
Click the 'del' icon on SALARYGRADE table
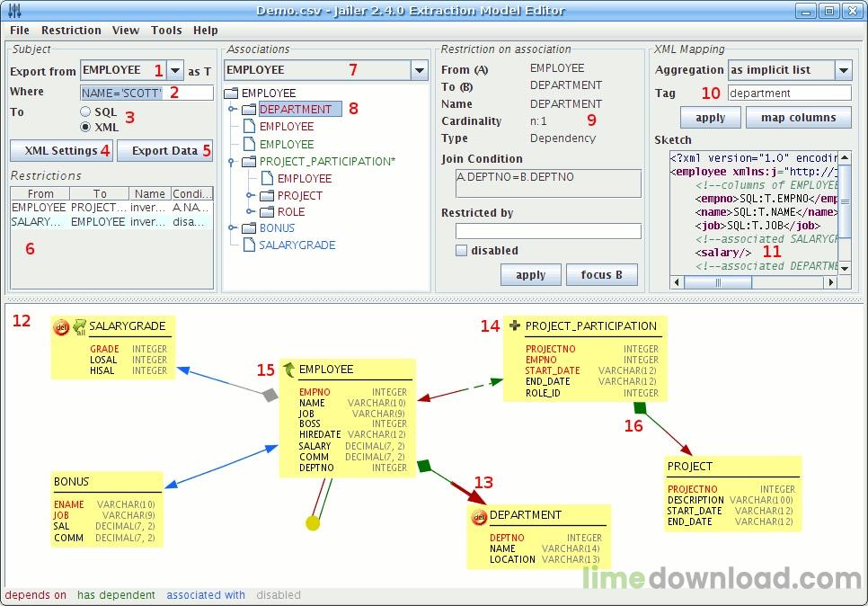(x=61, y=327)
